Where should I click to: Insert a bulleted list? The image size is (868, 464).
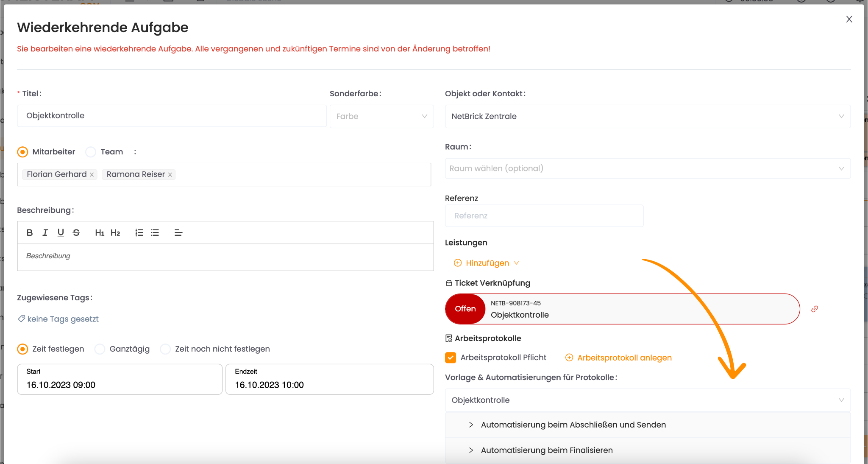[x=155, y=232]
